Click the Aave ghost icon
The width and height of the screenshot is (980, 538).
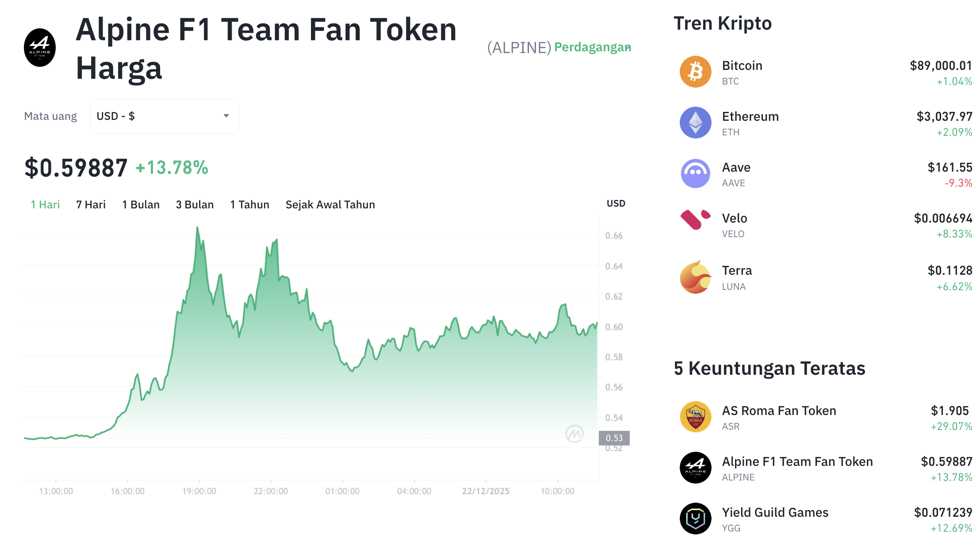pos(695,173)
